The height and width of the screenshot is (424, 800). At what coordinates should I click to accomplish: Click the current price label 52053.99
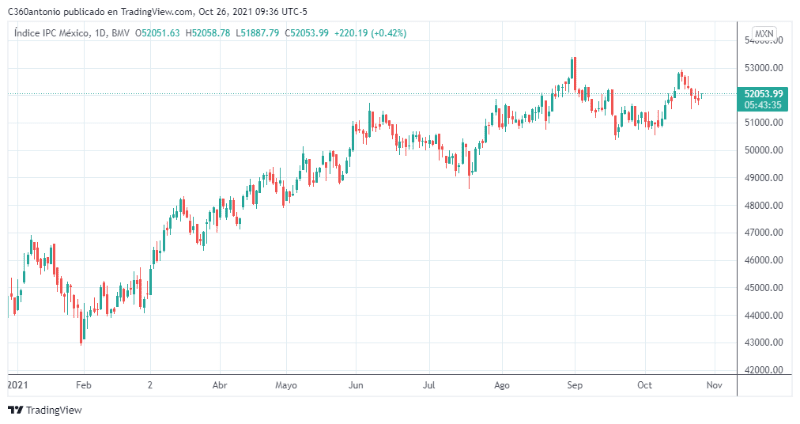click(763, 92)
